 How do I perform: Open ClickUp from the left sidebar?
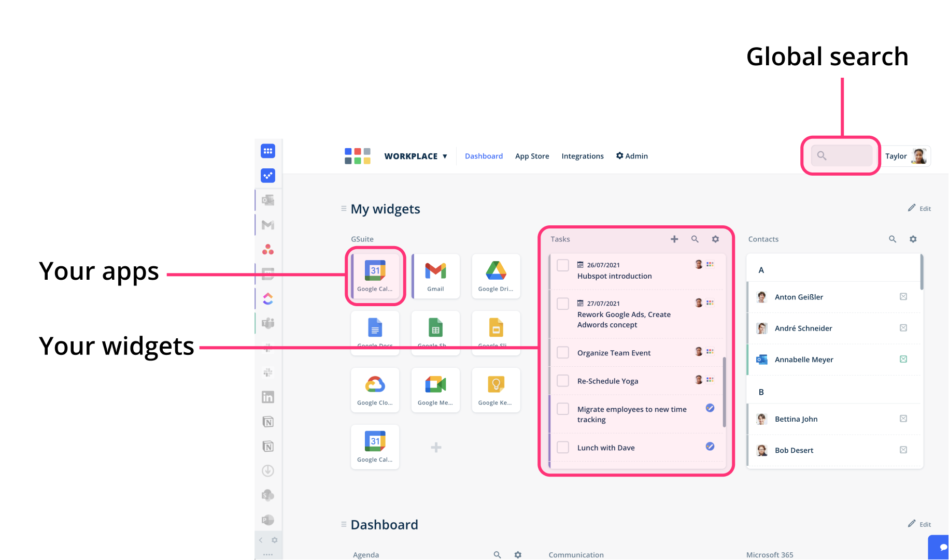[x=268, y=299]
